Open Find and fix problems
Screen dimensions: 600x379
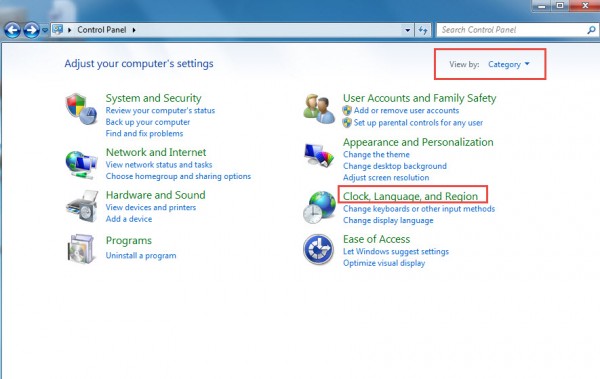point(144,134)
